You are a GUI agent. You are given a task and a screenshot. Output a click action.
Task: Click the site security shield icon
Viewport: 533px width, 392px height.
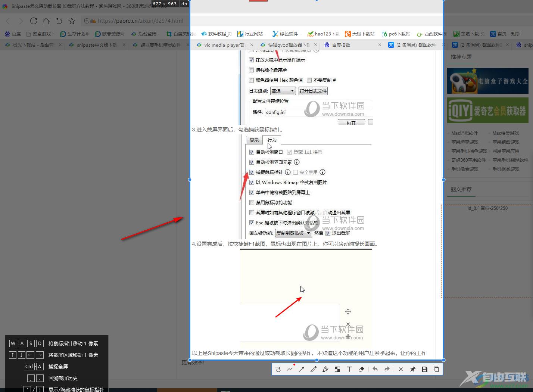click(87, 21)
